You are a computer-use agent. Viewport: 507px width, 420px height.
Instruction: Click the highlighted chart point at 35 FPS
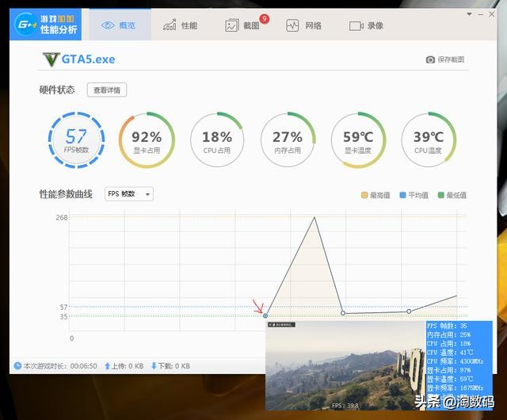coord(265,315)
